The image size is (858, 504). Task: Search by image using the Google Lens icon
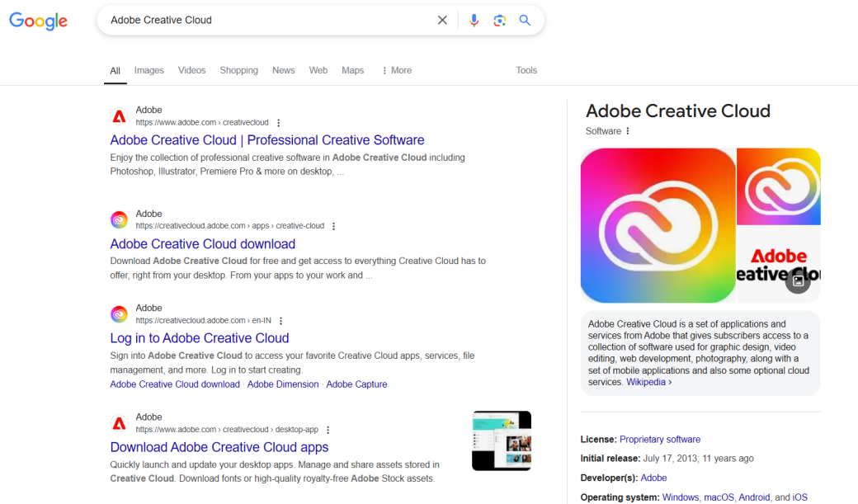tap(500, 20)
